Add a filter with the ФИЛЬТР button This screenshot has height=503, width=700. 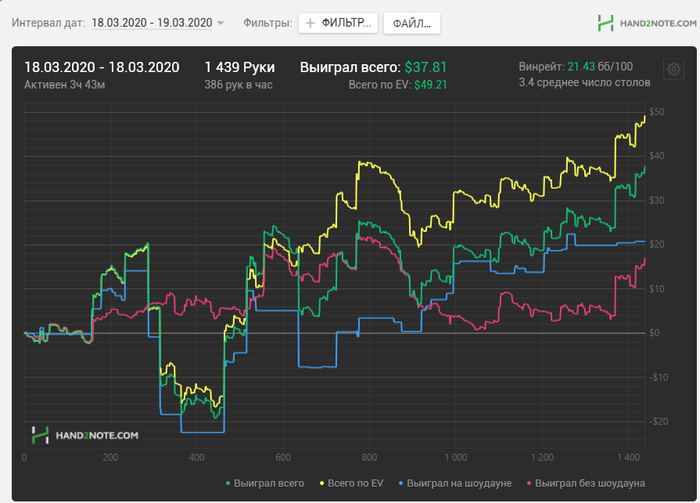(x=338, y=23)
